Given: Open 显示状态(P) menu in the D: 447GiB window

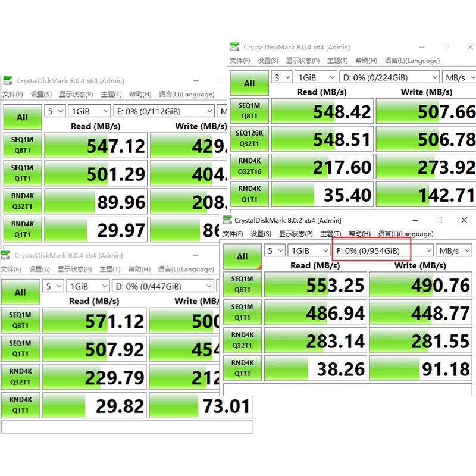Looking at the screenshot, I should coord(75,270).
